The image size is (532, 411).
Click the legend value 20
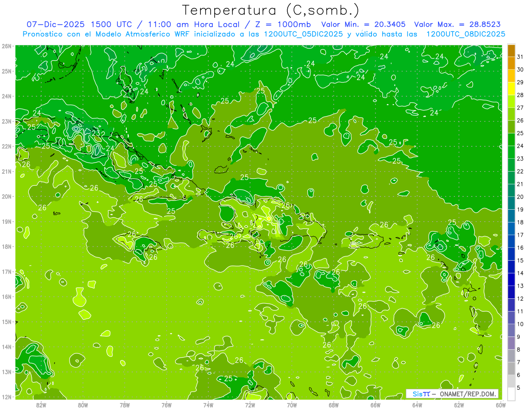click(520, 197)
